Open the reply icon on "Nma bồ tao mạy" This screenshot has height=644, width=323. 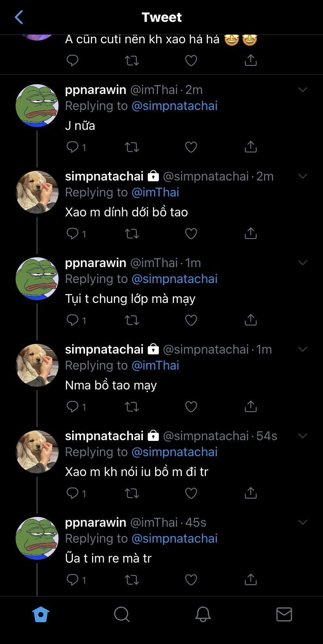tap(73, 407)
